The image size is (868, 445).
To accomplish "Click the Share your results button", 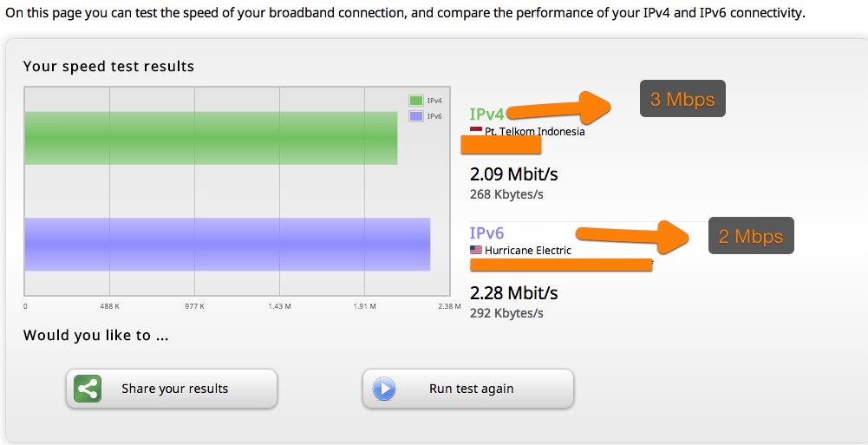I will click(172, 389).
